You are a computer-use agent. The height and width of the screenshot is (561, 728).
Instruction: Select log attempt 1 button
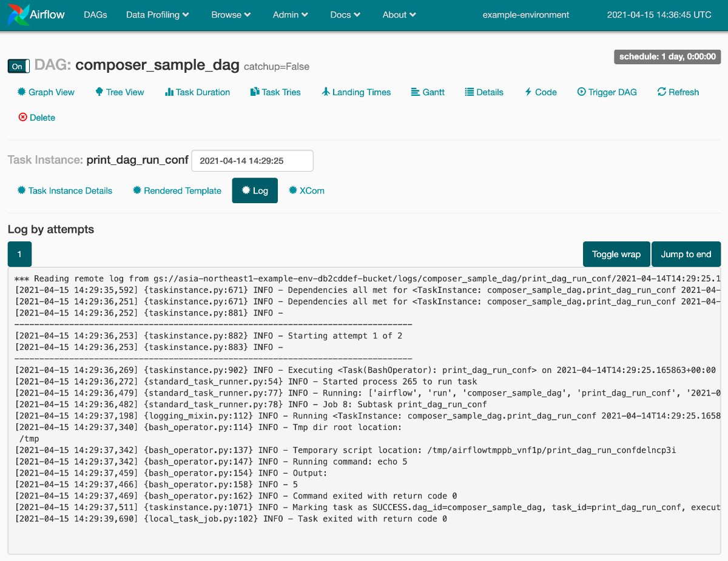coord(19,254)
